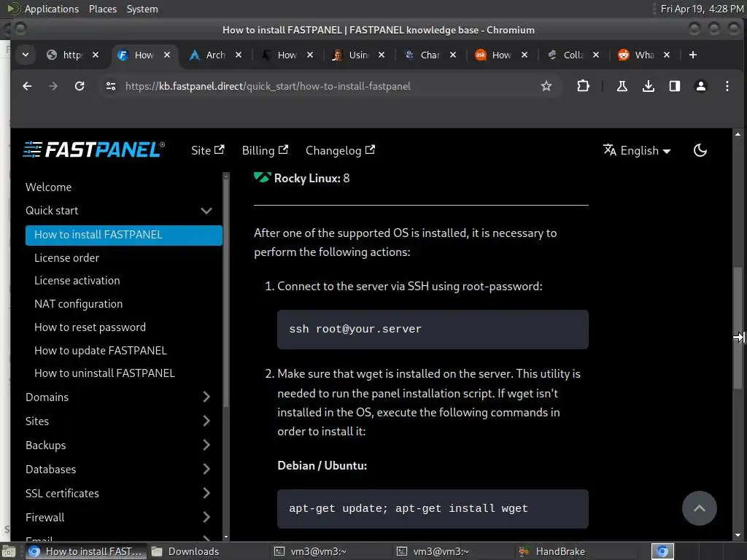The height and width of the screenshot is (560, 747).
Task: Click the Rocky Linux logo icon
Action: click(262, 178)
